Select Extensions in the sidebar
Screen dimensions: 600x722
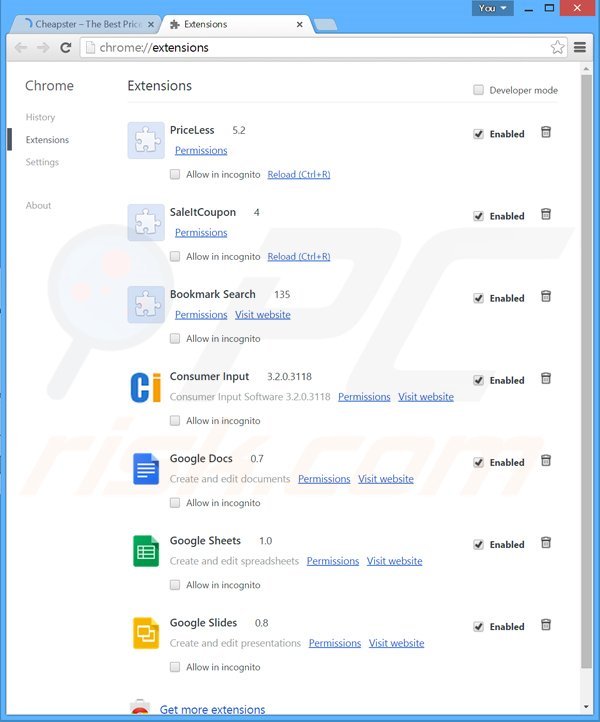click(x=47, y=140)
